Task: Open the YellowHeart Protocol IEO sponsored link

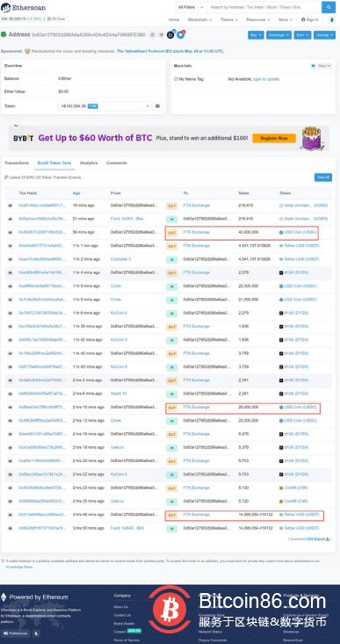Action: click(170, 51)
